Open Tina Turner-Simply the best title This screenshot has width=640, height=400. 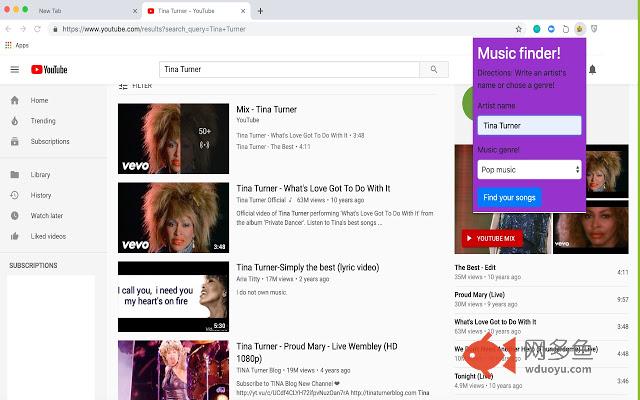point(308,267)
